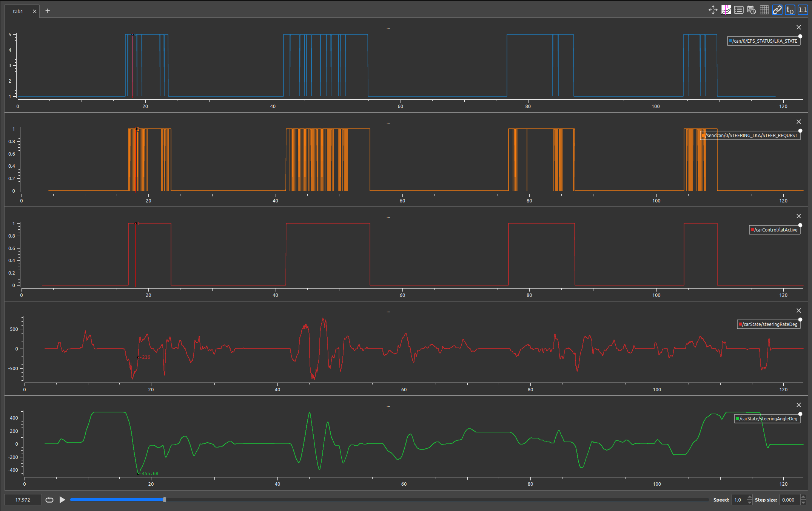Select the tab1 tab
This screenshot has height=511, width=812.
18,11
